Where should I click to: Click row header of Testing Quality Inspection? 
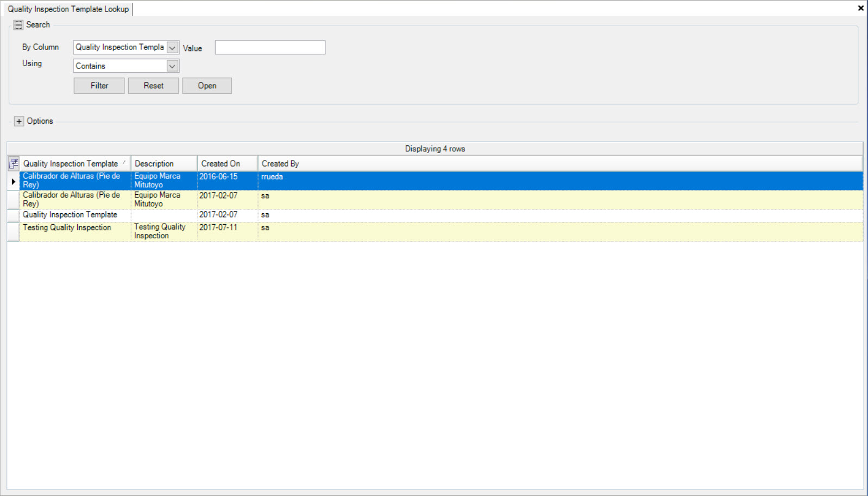tap(14, 232)
